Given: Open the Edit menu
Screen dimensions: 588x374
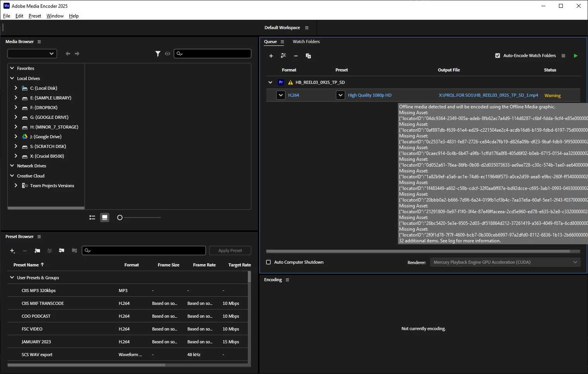Looking at the screenshot, I should tap(19, 16).
